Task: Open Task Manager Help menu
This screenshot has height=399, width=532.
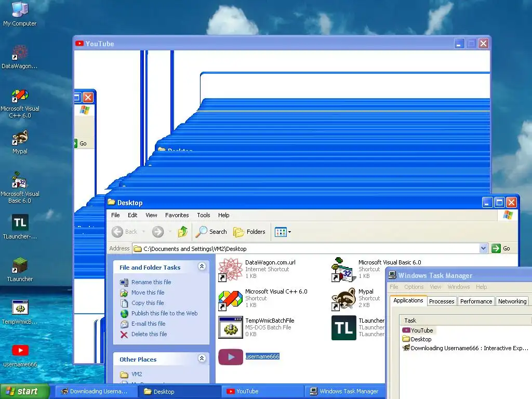Action: pyautogui.click(x=481, y=287)
